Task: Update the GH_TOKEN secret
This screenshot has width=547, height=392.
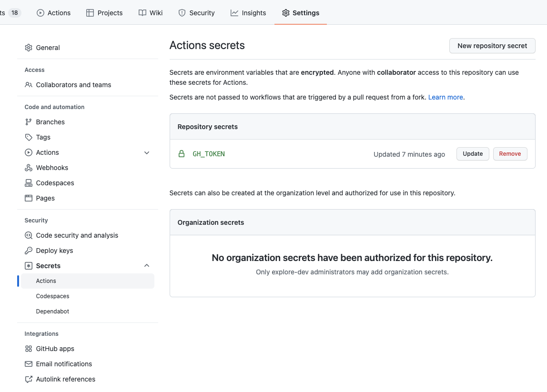Action: tap(473, 154)
